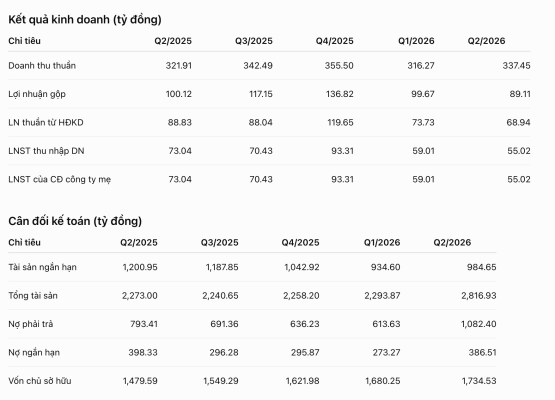Image resolution: width=555 pixels, height=400 pixels.
Task: Click the Lợi nhuận gộp row label
Action: pos(37,95)
